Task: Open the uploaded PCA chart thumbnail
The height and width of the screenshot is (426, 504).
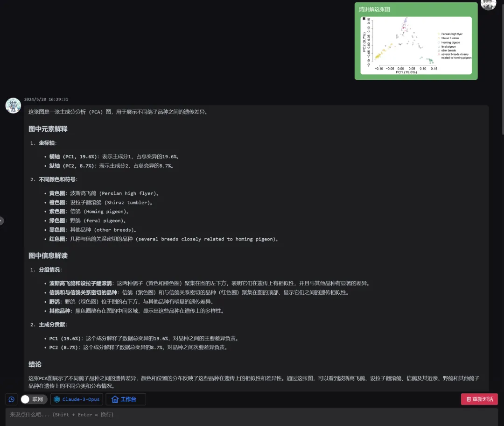Action: (x=416, y=45)
